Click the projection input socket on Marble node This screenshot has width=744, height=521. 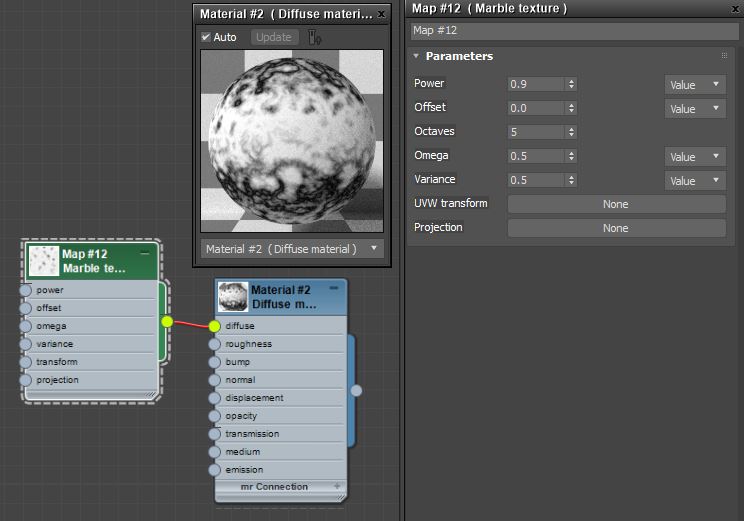(x=26, y=380)
